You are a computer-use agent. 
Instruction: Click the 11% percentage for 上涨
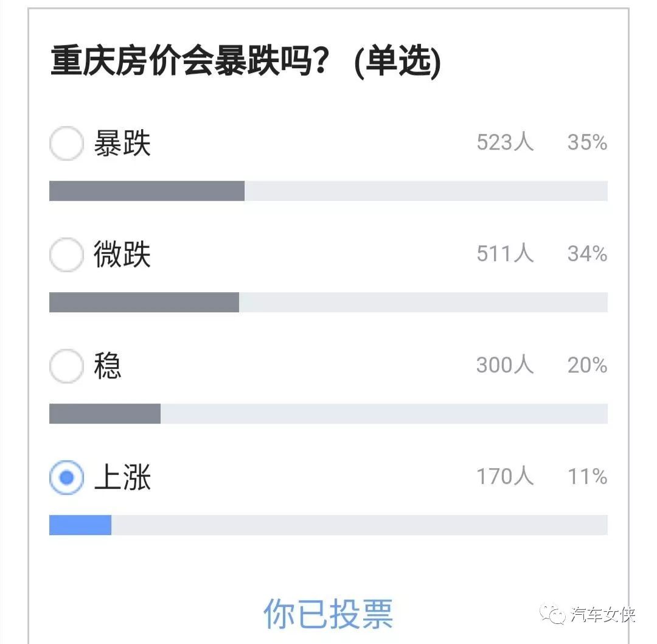588,476
